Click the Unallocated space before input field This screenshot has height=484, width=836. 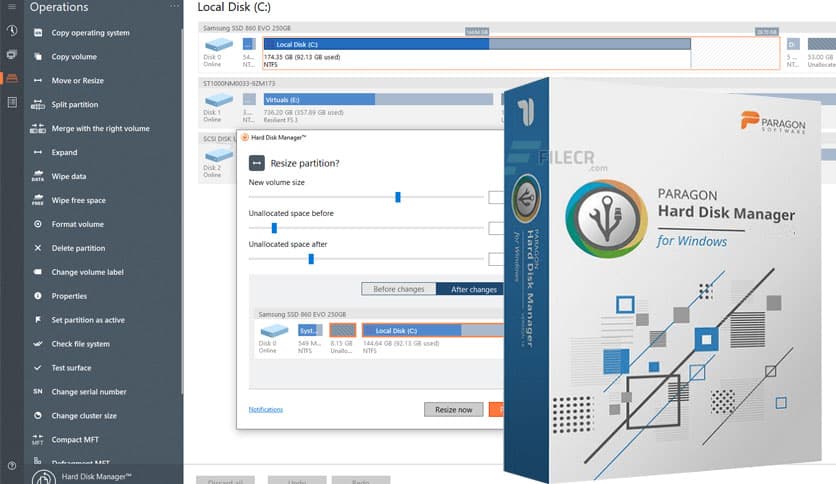pos(496,228)
